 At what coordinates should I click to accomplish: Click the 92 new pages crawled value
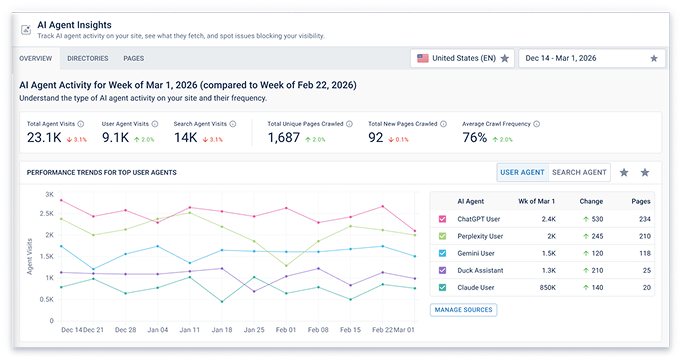tap(375, 138)
